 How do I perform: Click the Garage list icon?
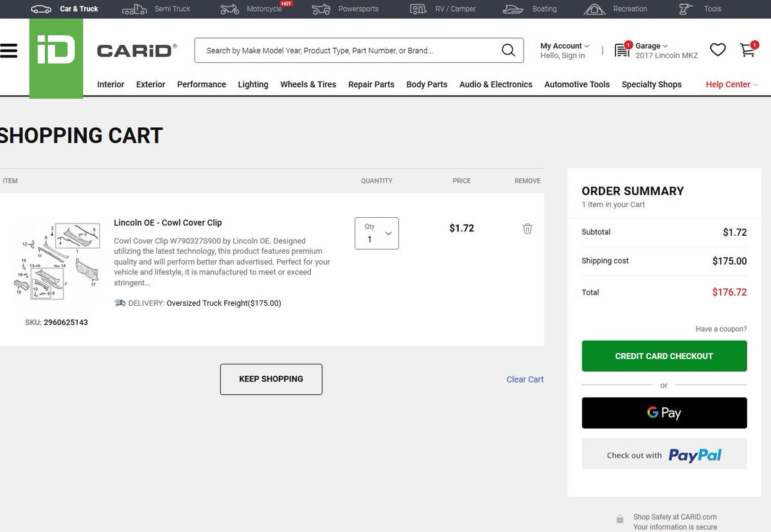(623, 50)
